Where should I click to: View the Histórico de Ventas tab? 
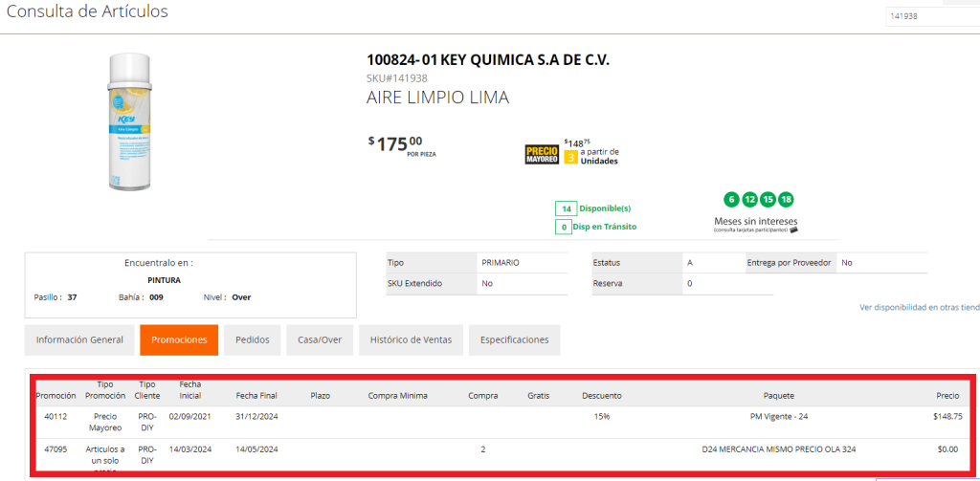[x=411, y=339]
